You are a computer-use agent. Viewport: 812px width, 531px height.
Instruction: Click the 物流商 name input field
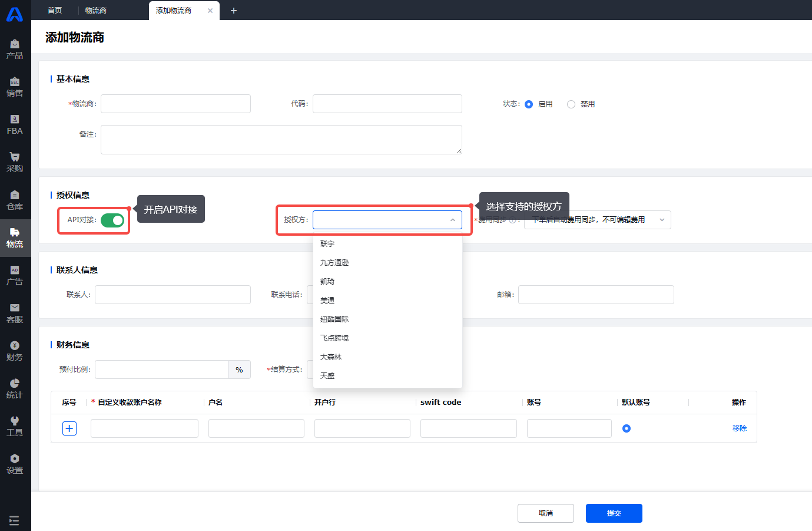[175, 104]
